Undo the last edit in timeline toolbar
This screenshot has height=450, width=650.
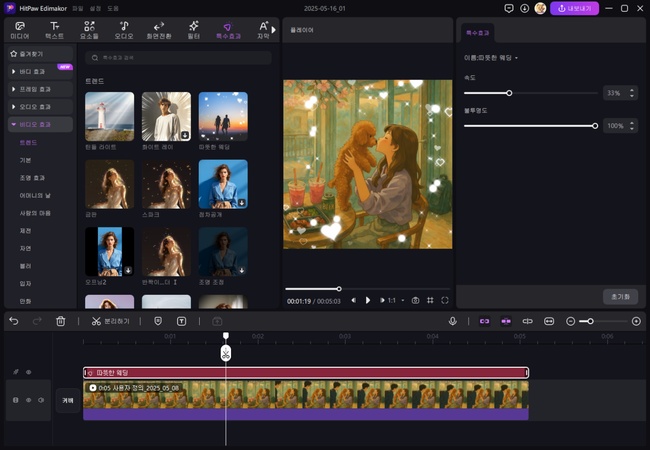(14, 321)
